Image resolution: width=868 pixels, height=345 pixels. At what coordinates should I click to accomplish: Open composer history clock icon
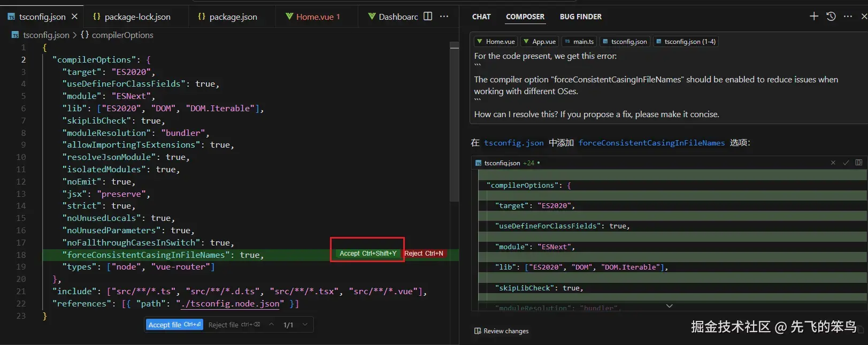pyautogui.click(x=831, y=16)
